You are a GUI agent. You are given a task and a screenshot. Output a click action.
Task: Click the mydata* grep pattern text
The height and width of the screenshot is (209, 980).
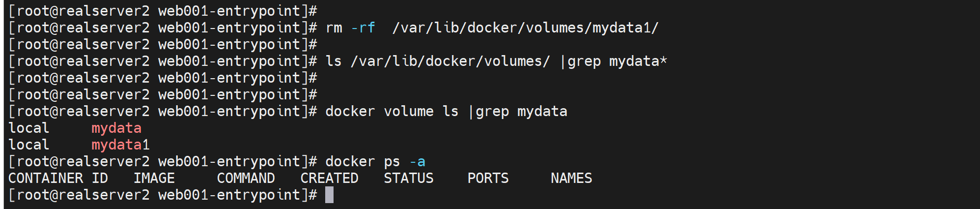(x=638, y=61)
